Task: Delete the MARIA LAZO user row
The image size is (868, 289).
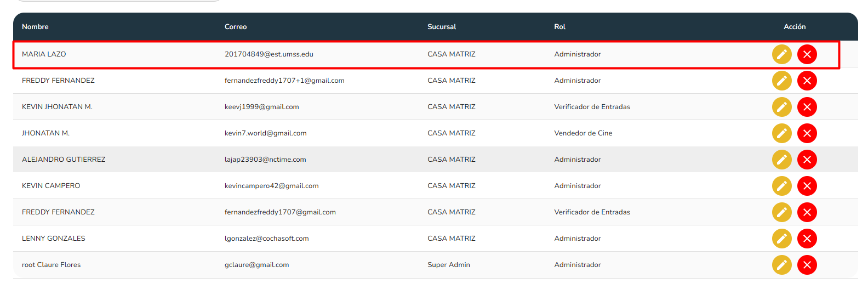Action: pos(807,54)
